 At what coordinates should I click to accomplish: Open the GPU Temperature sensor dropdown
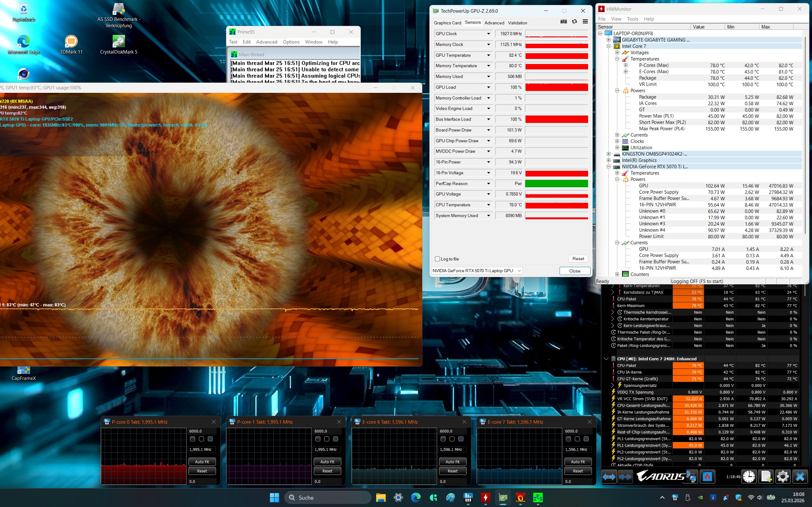pos(488,55)
